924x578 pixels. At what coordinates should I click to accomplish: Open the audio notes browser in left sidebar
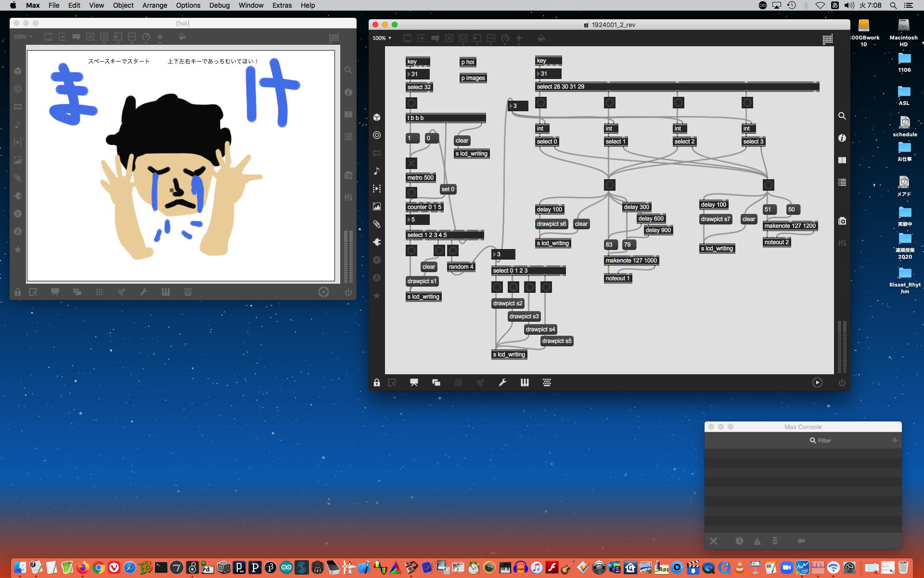pos(377,171)
